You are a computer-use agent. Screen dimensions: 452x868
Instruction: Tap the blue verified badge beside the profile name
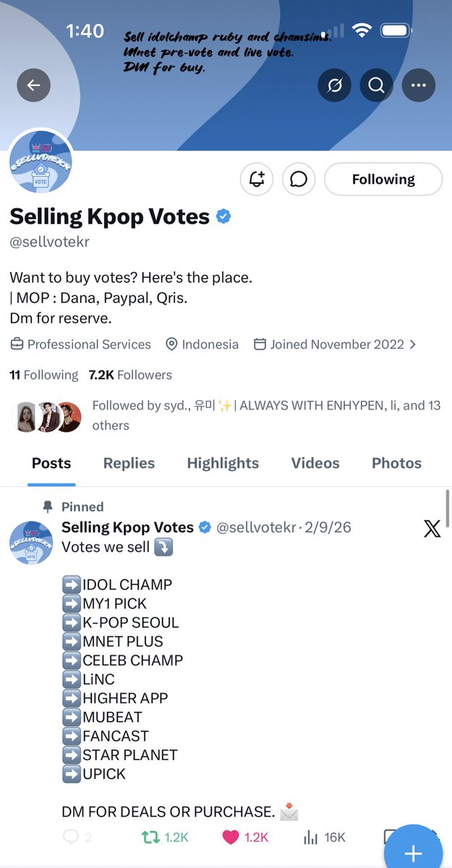[224, 216]
